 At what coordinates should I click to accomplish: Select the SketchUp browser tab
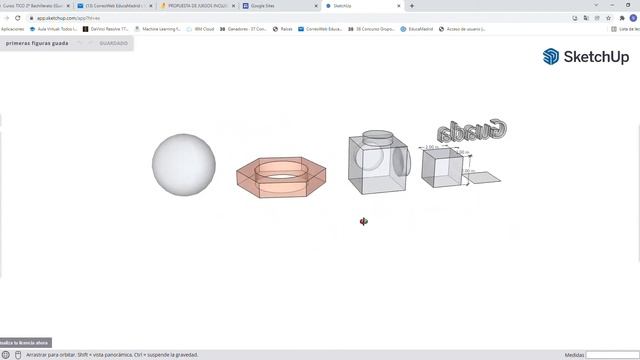click(362, 6)
